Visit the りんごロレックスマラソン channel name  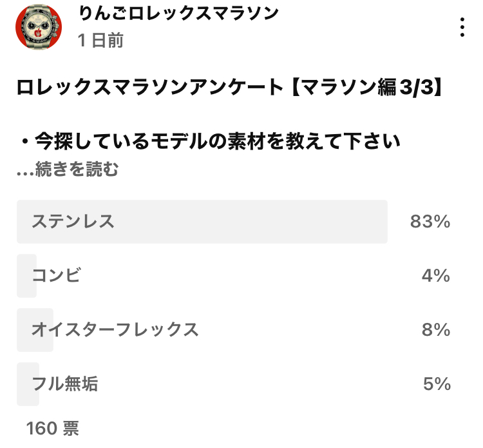tap(178, 13)
